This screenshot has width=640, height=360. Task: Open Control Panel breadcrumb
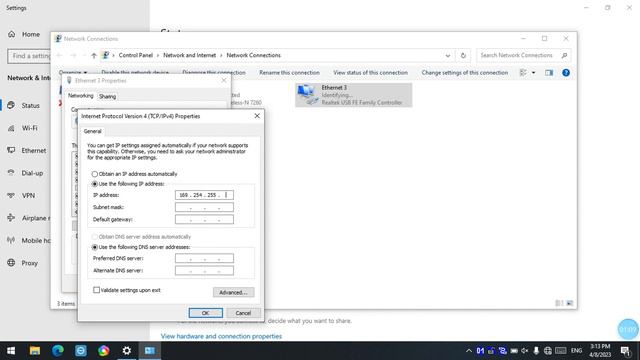(136, 55)
